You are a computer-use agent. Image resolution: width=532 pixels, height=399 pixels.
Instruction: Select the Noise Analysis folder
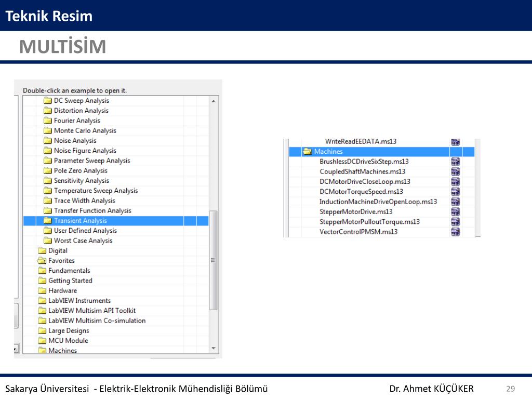[x=75, y=140]
